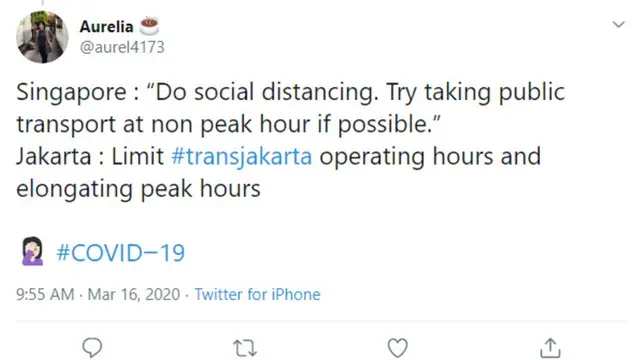Image resolution: width=640 pixels, height=360 pixels.
Task: Open the #transjakarta hashtag link
Action: (242, 157)
